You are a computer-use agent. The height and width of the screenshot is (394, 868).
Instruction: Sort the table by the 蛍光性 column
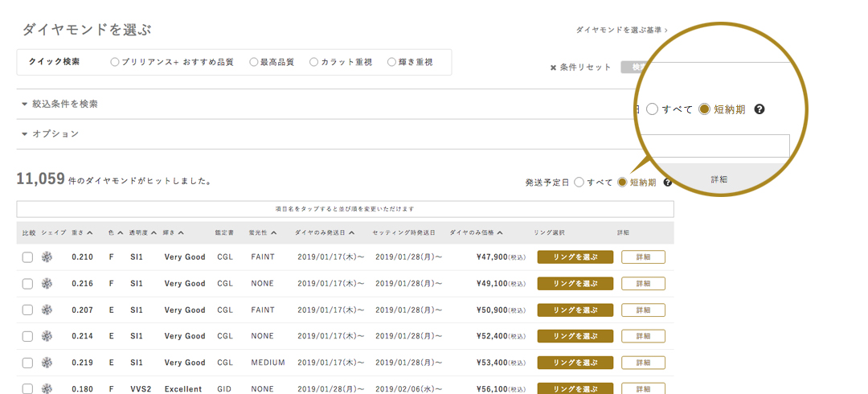(263, 232)
